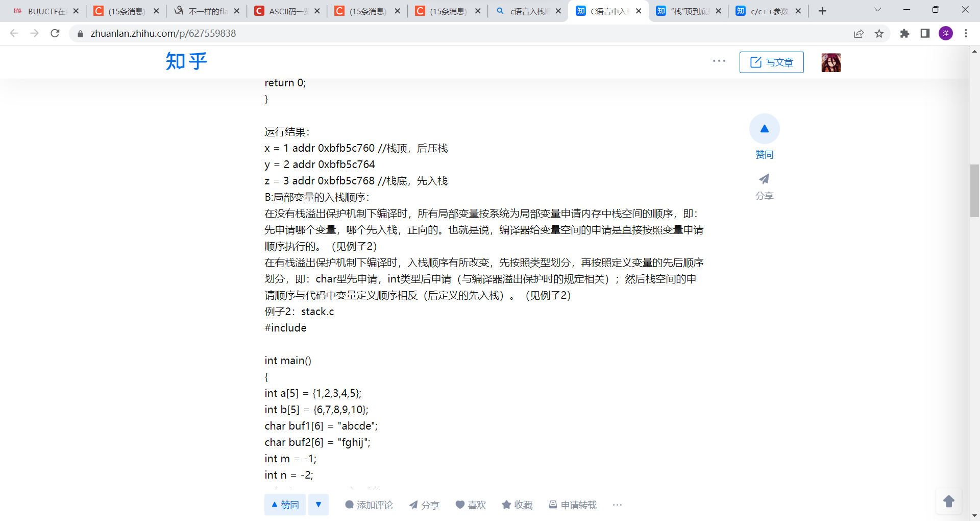Click the round upvote icon in sidebar
The image size is (980, 521).
pos(764,129)
